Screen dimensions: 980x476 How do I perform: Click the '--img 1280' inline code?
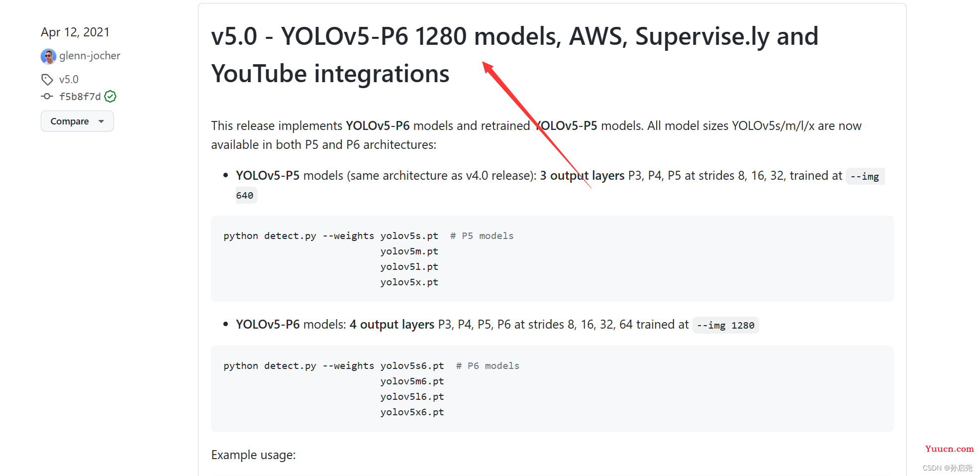725,326
